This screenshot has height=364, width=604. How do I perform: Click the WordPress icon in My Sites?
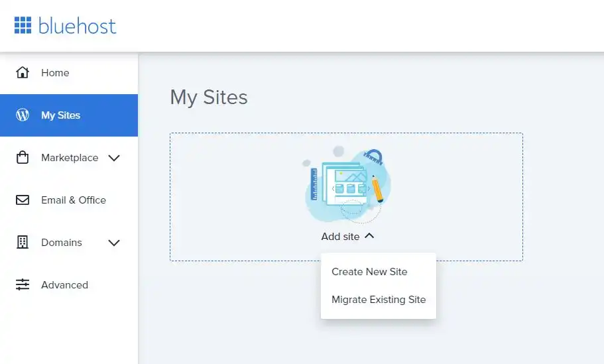tap(23, 115)
